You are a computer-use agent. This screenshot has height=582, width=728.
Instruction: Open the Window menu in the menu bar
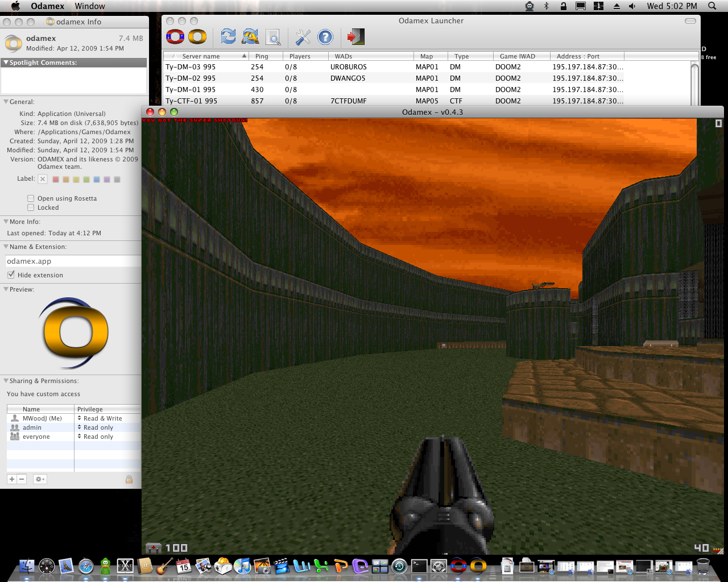pyautogui.click(x=90, y=6)
